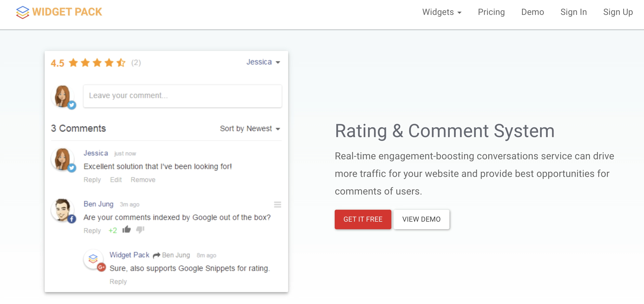Click the reply arrow icon next to Widget Pack
The width and height of the screenshot is (644, 304).
(156, 255)
